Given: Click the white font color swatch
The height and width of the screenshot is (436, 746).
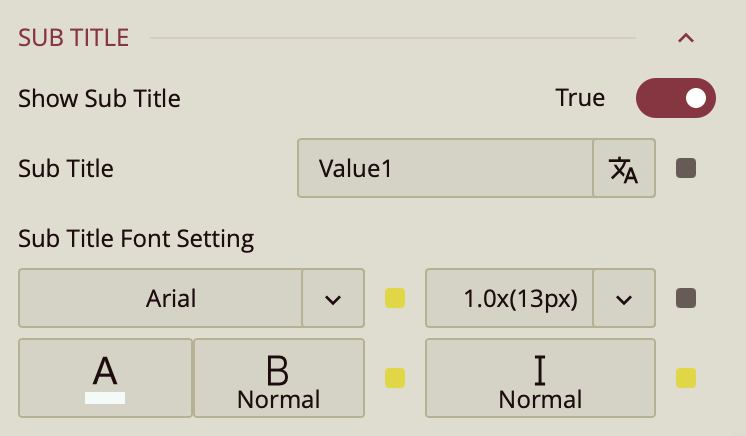Looking at the screenshot, I should tap(105, 397).
